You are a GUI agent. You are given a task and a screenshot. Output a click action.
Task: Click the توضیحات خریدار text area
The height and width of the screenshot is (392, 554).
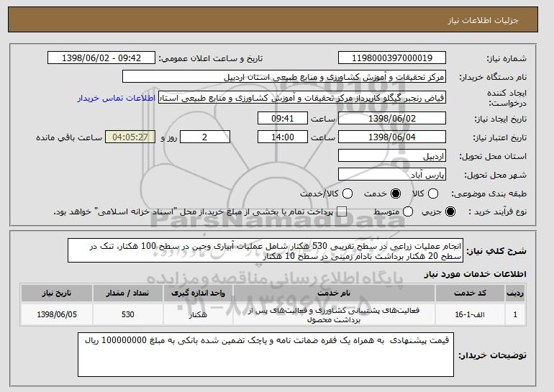pyautogui.click(x=265, y=355)
